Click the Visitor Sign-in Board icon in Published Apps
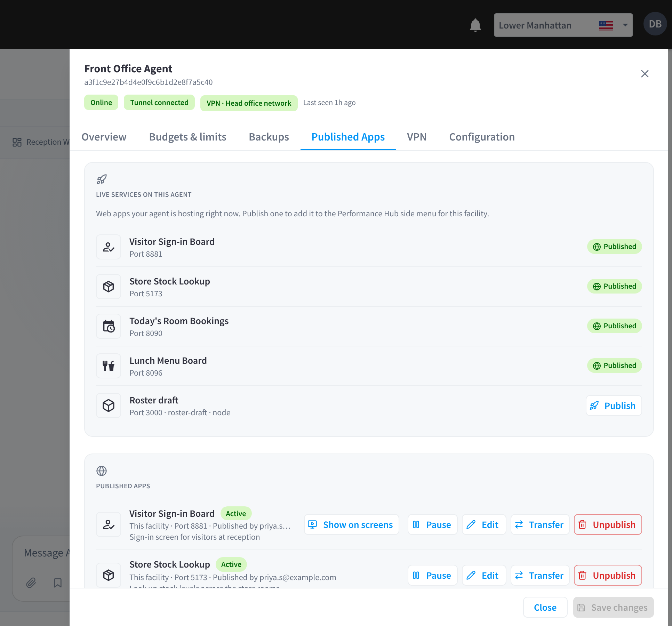Screen dimensions: 672x626 [109, 524]
